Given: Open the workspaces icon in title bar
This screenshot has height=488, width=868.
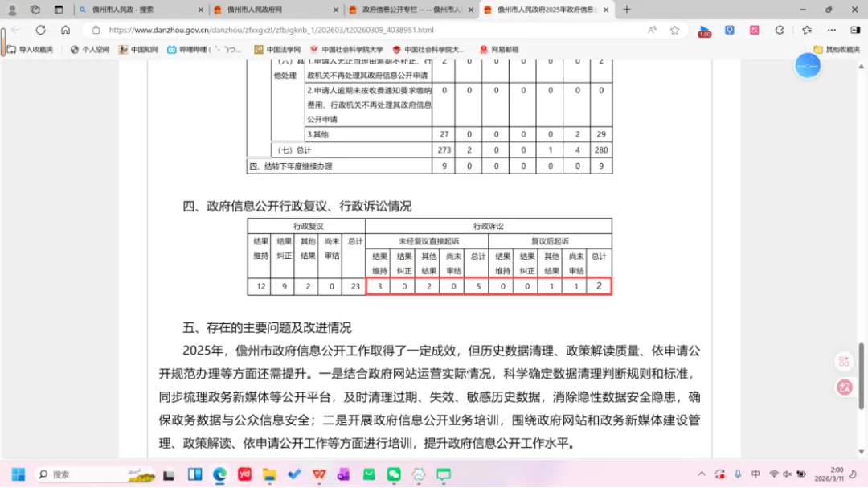Looking at the screenshot, I should [x=35, y=10].
